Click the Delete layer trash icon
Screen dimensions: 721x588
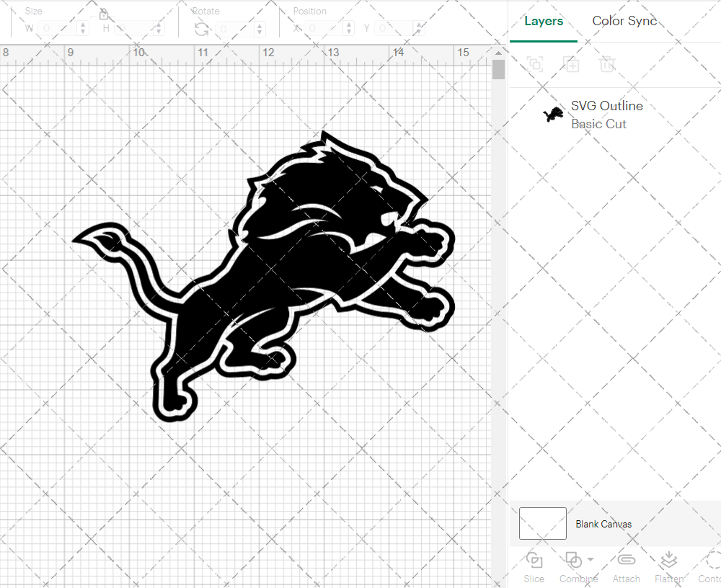tap(607, 64)
